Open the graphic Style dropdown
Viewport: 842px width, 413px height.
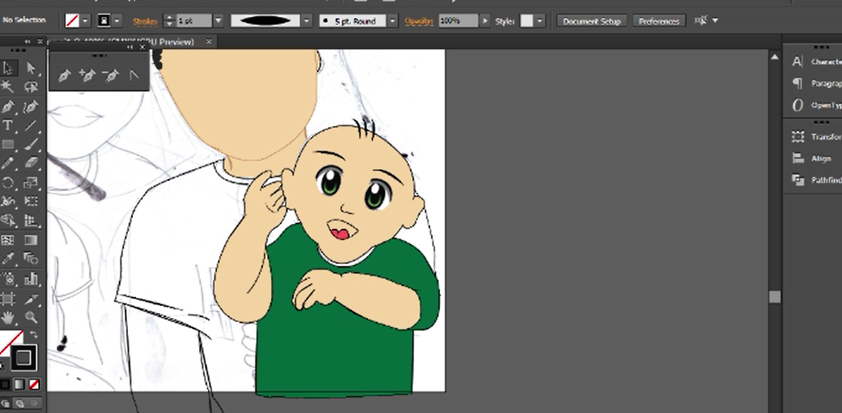coord(540,21)
